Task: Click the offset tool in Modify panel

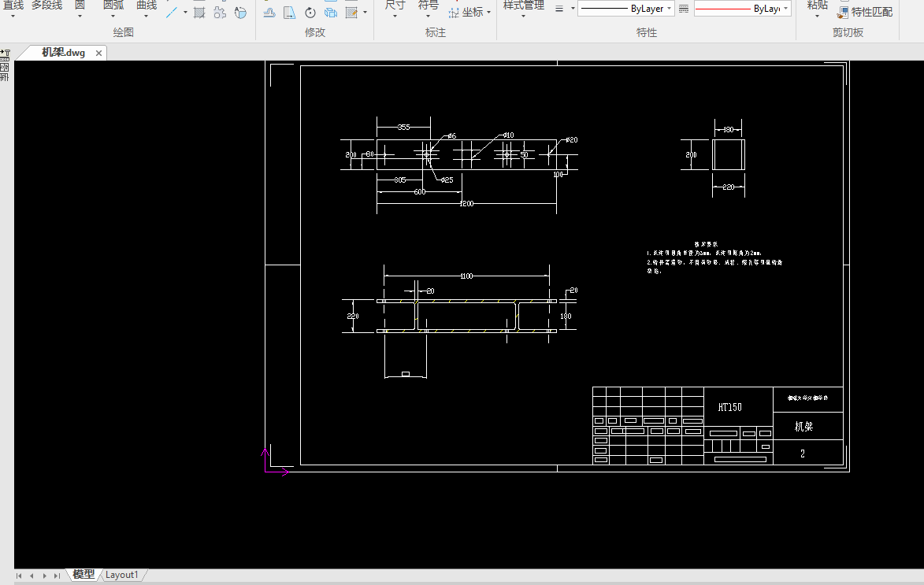Action: tap(269, 13)
